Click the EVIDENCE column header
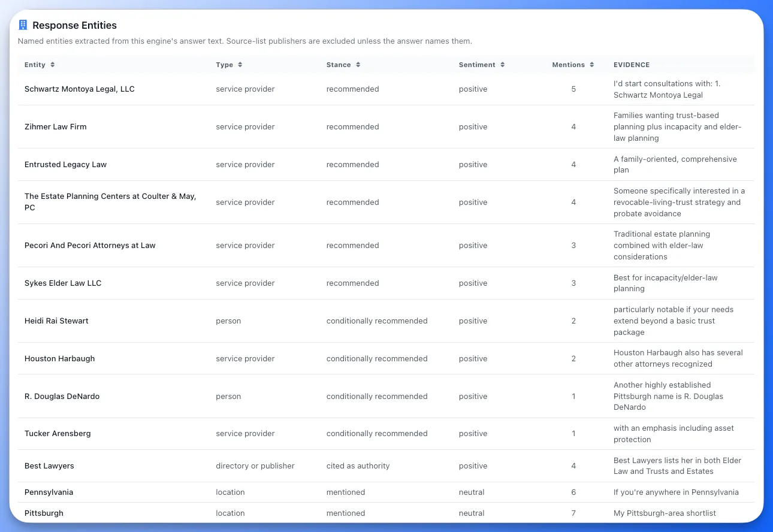773x532 pixels. 632,65
